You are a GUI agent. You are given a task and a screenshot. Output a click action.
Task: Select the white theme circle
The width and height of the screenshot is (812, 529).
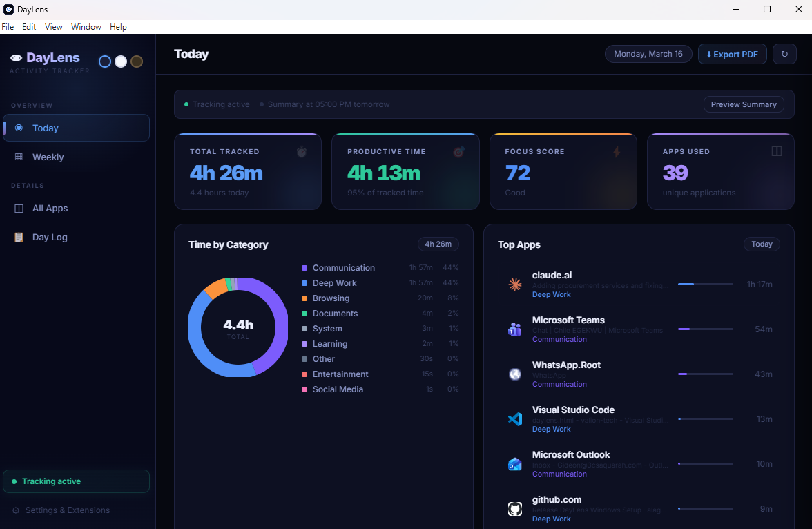(x=121, y=61)
